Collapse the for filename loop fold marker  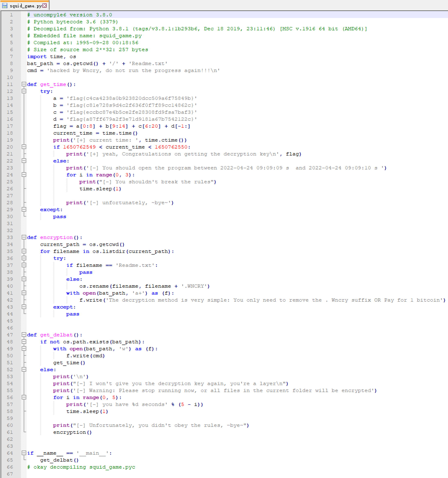[24, 251]
